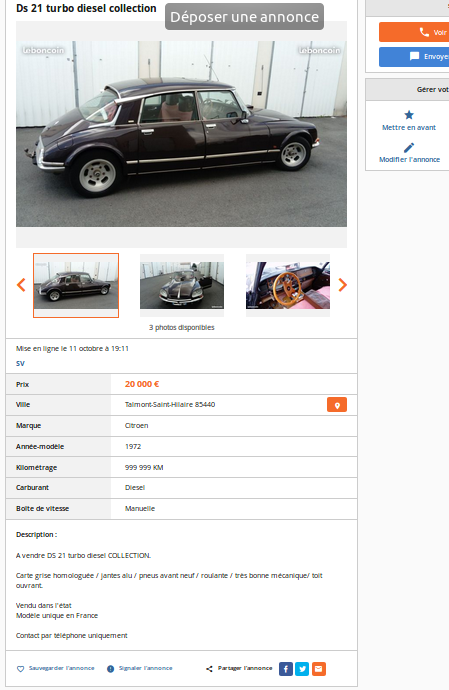
Task: Open the seller name SV link
Action: (20, 363)
